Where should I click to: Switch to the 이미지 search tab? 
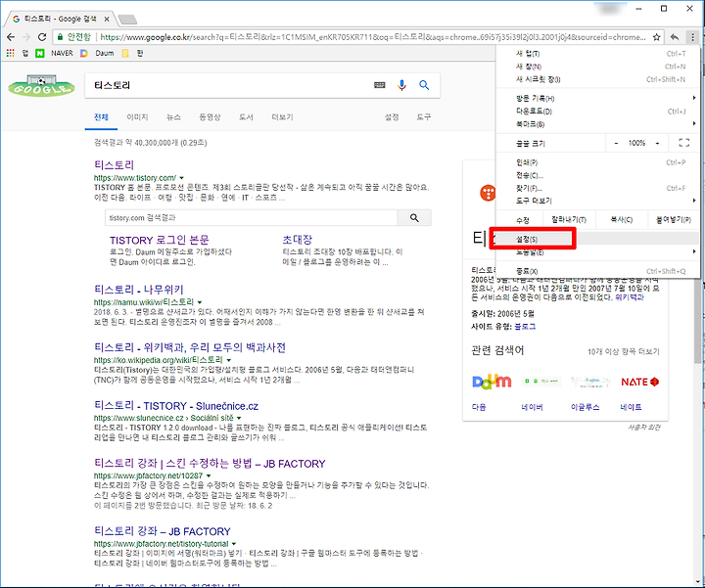137,116
